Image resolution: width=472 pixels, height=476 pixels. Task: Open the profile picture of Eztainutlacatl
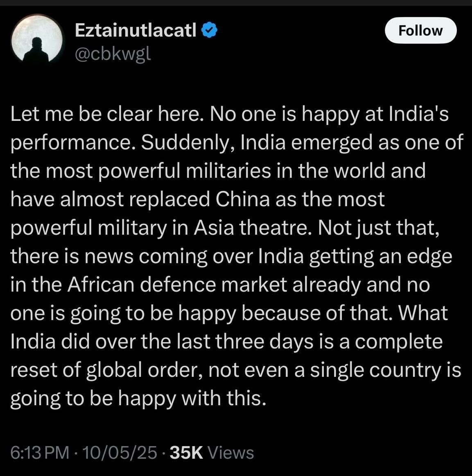(37, 39)
